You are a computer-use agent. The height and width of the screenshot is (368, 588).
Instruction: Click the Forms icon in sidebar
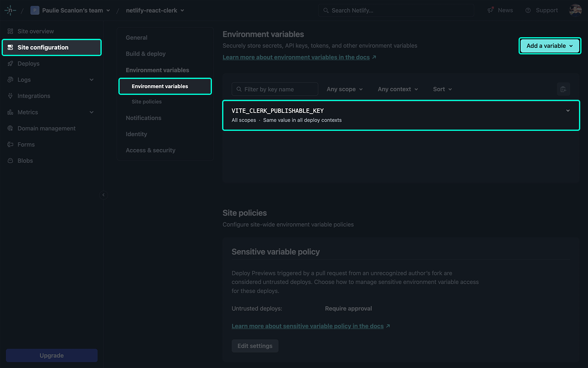[10, 144]
